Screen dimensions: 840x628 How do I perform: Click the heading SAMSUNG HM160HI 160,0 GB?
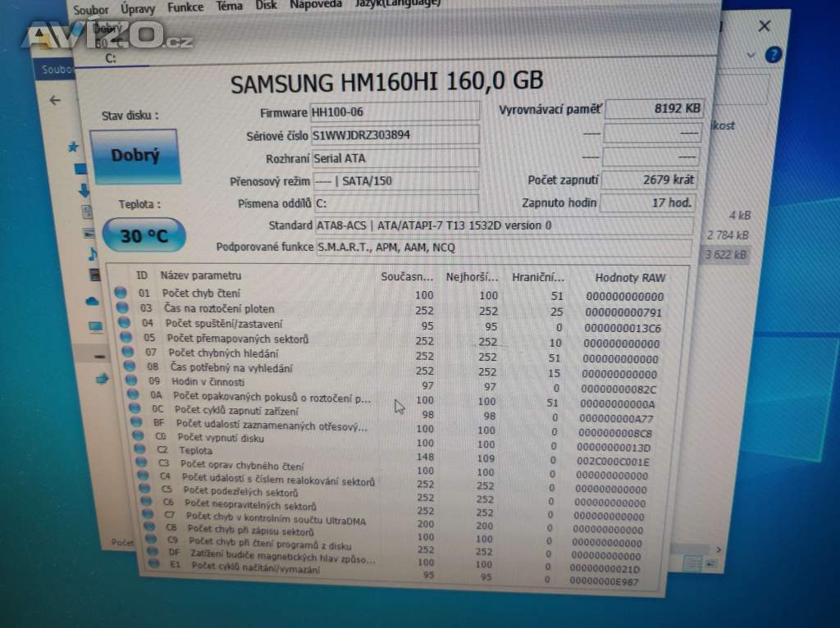387,82
